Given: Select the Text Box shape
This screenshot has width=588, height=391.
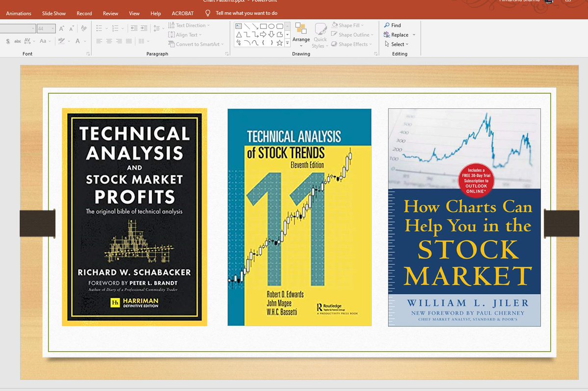Looking at the screenshot, I should 239,26.
